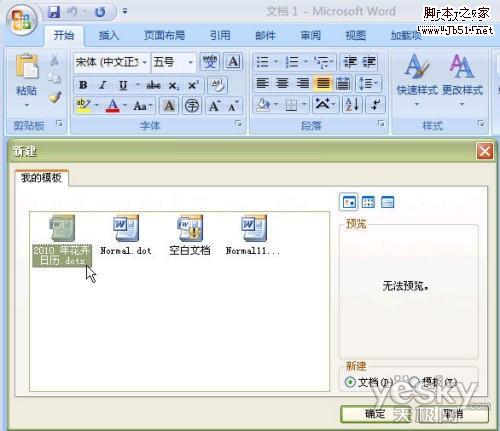Screen dimensions: 500x431
Task: Switch to the 引用 ribbon tab
Action: pos(220,35)
